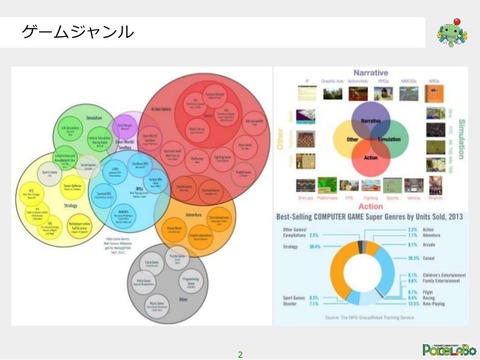Click the Adventure label in orange bubble
Viewport: 480px width, 360px height.
[193, 215]
